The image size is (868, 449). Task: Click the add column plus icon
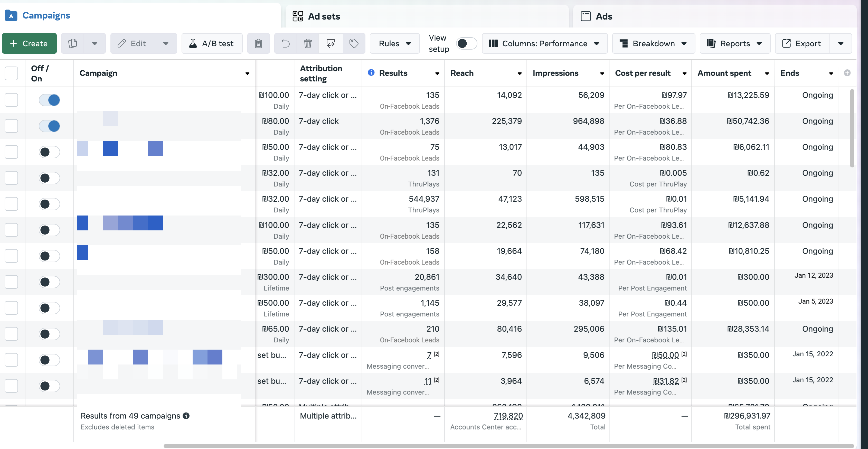(x=847, y=73)
